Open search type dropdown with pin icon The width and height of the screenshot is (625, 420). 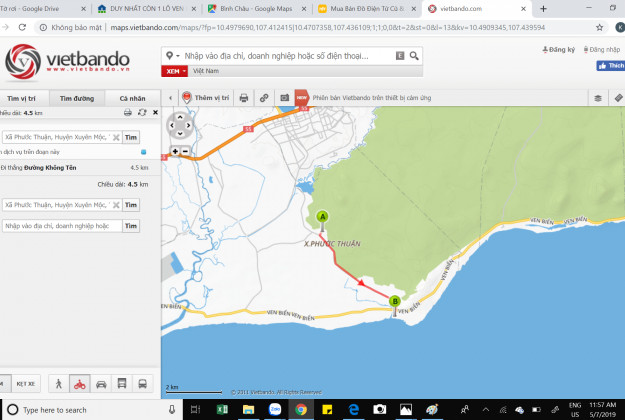click(171, 56)
